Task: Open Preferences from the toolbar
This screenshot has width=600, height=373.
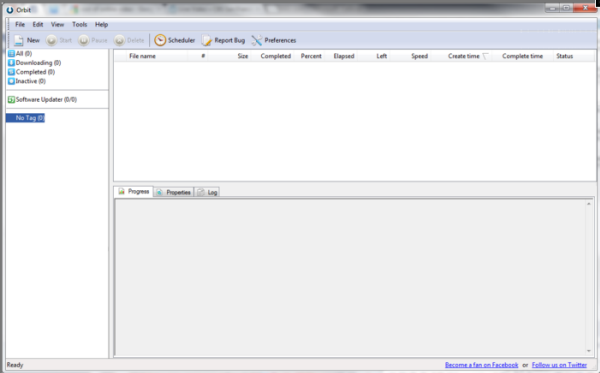Action: click(x=274, y=40)
